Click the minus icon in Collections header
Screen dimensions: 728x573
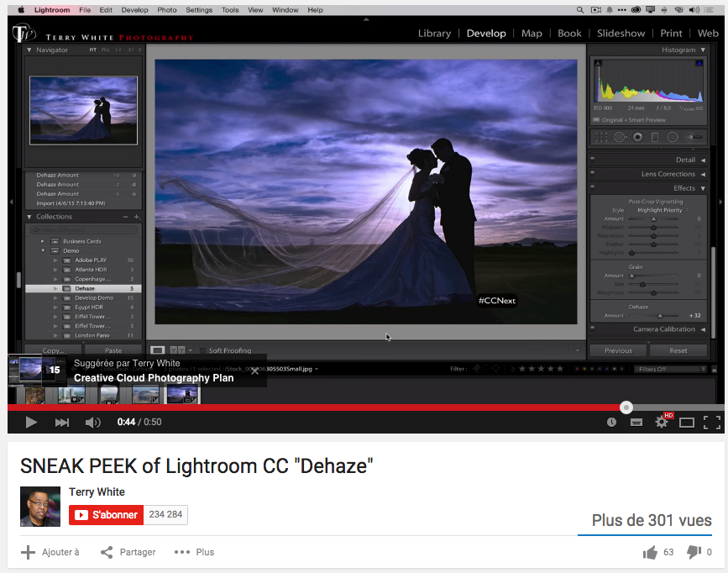(x=125, y=217)
